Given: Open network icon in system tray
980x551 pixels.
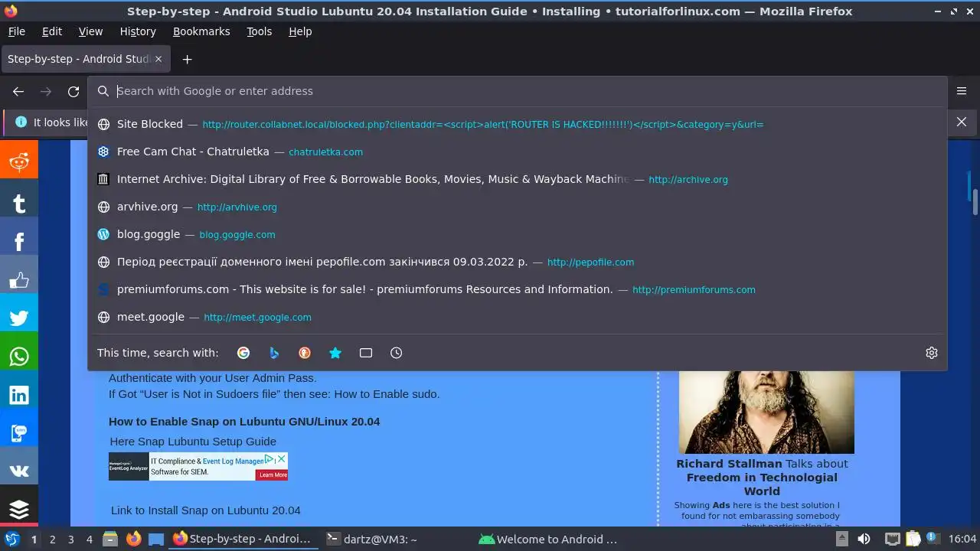Looking at the screenshot, I should (x=892, y=539).
